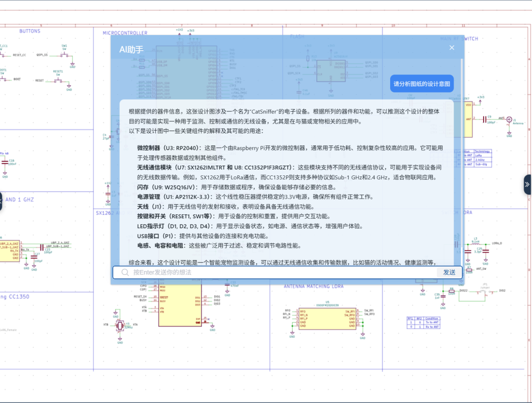
Task: Expand the right side panel arrow
Action: (528, 185)
